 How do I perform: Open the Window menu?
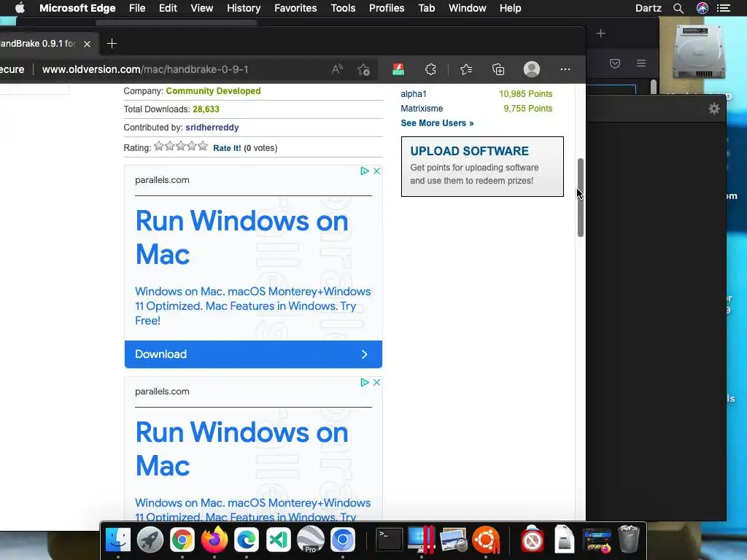(x=468, y=8)
